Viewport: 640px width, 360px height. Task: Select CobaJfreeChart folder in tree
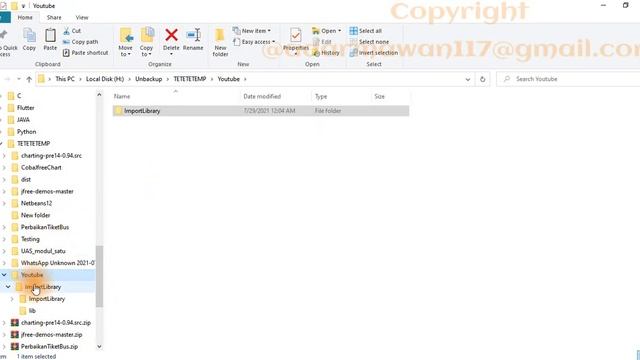(41, 167)
